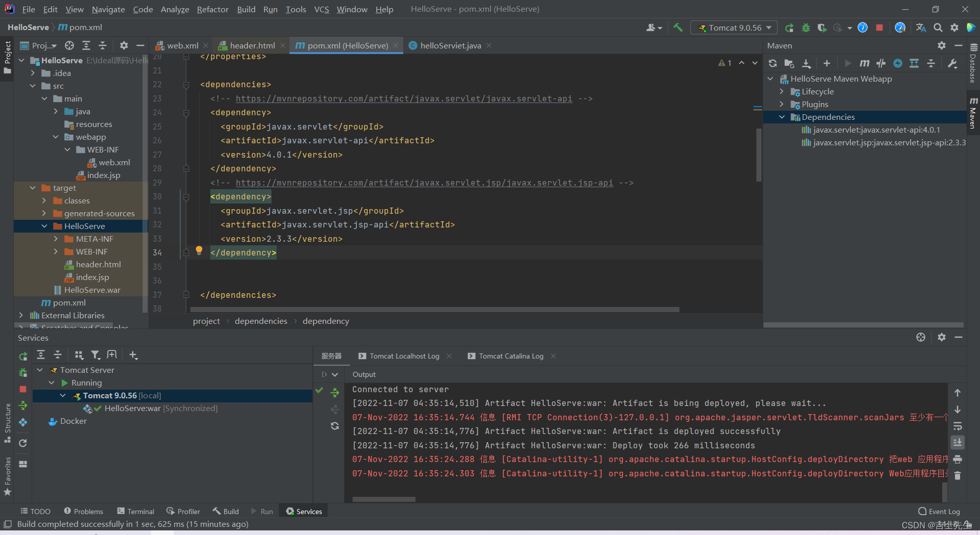Open Event Log in status bar

[939, 511]
